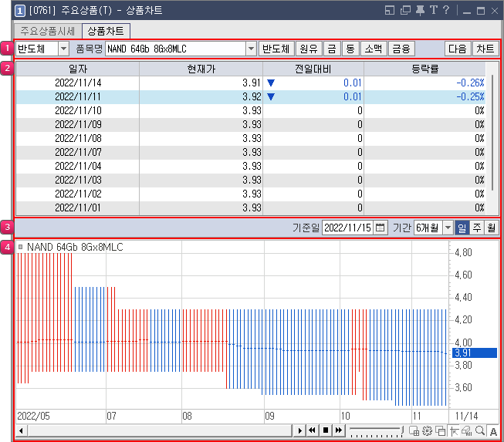Click the chart zoom slider handle
The image size is (504, 442).
coord(402,430)
